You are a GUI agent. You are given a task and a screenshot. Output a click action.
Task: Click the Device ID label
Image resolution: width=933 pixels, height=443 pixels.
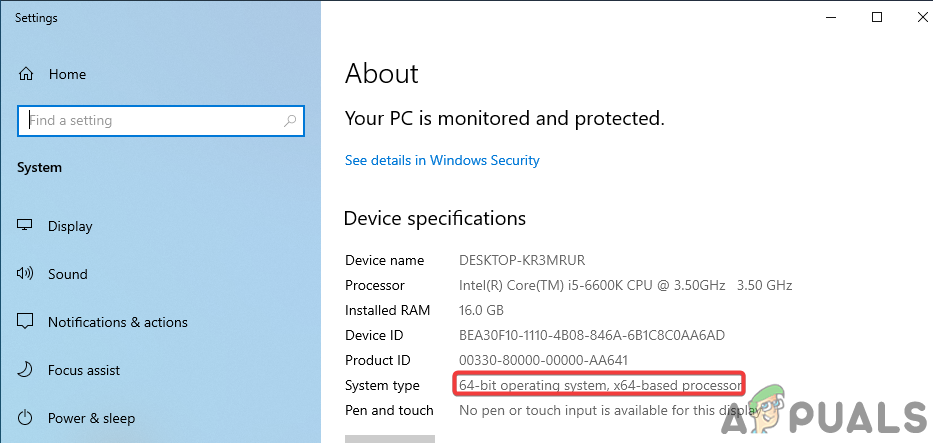(x=374, y=335)
